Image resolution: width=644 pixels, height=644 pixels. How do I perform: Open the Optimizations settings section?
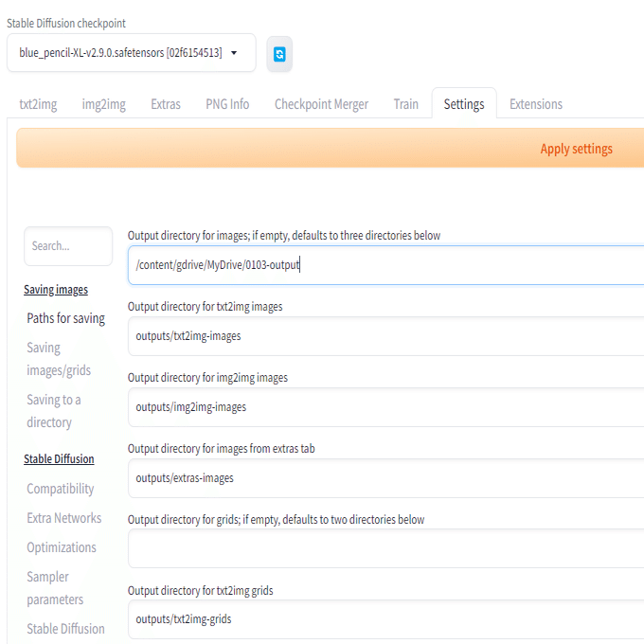point(62,547)
